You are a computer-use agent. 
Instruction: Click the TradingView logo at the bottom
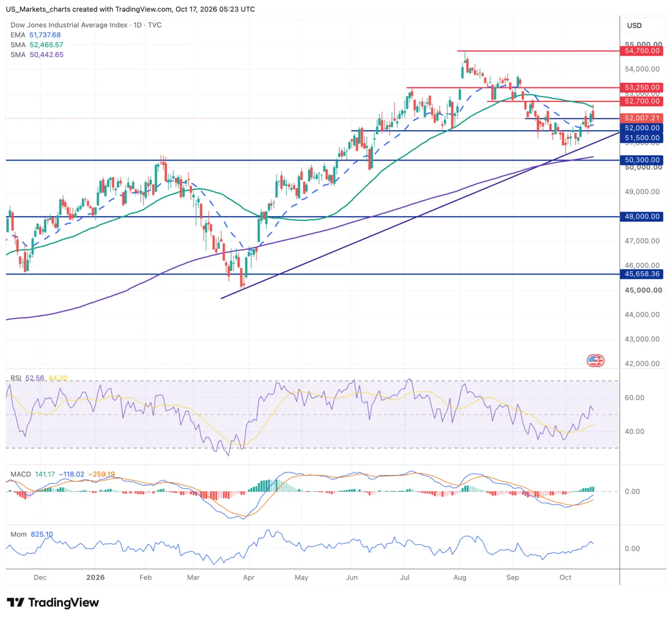pos(52,603)
